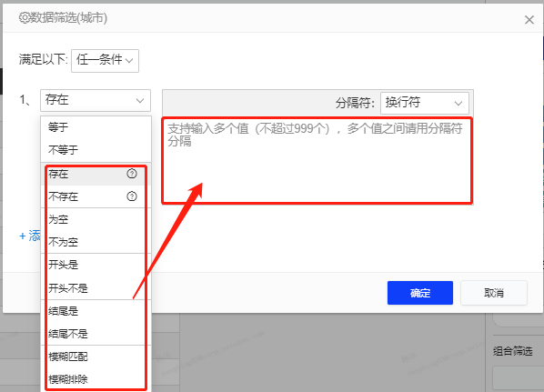Expand the 任一条件 dropdown

point(105,61)
